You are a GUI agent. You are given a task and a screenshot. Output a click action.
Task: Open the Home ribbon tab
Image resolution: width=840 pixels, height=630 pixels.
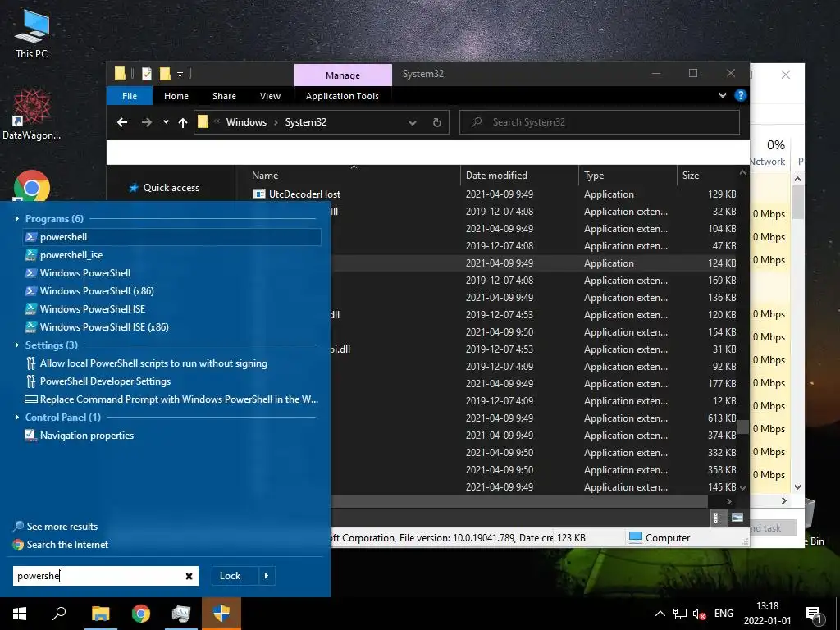pyautogui.click(x=176, y=96)
